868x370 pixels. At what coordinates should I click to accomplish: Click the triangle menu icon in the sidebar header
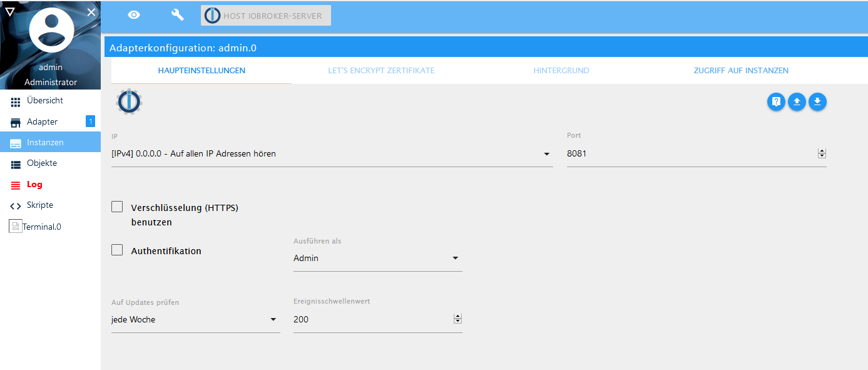(x=9, y=11)
